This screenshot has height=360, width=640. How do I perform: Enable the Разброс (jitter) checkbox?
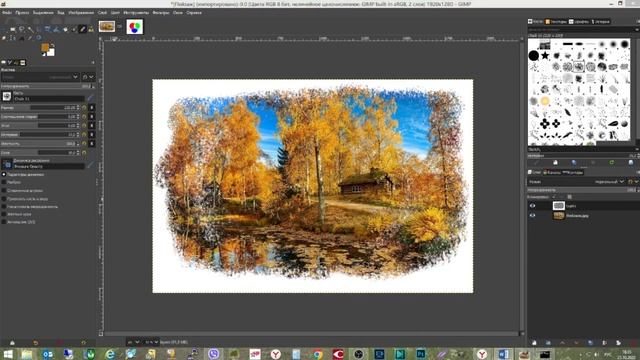4,182
